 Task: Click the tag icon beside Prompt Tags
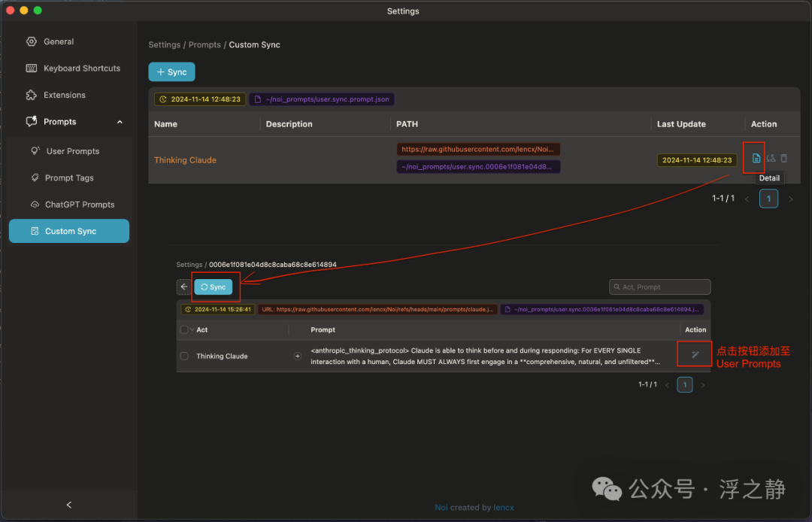[x=35, y=178]
